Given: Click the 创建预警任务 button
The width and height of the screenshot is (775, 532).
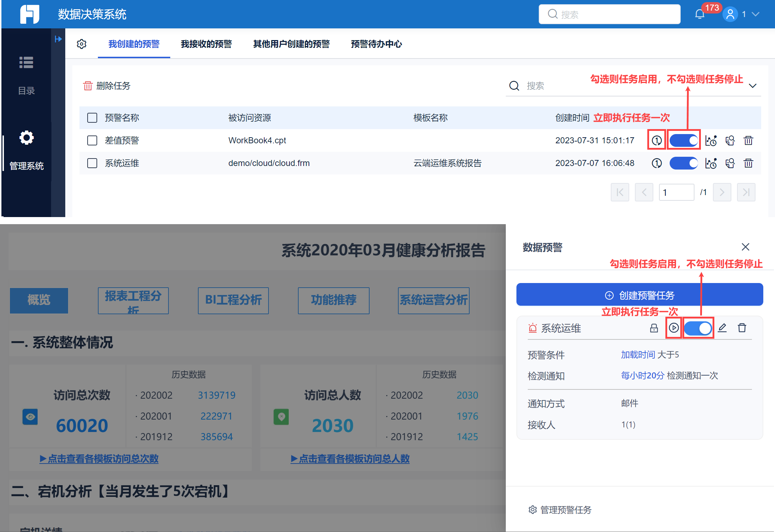Looking at the screenshot, I should pyautogui.click(x=640, y=295).
